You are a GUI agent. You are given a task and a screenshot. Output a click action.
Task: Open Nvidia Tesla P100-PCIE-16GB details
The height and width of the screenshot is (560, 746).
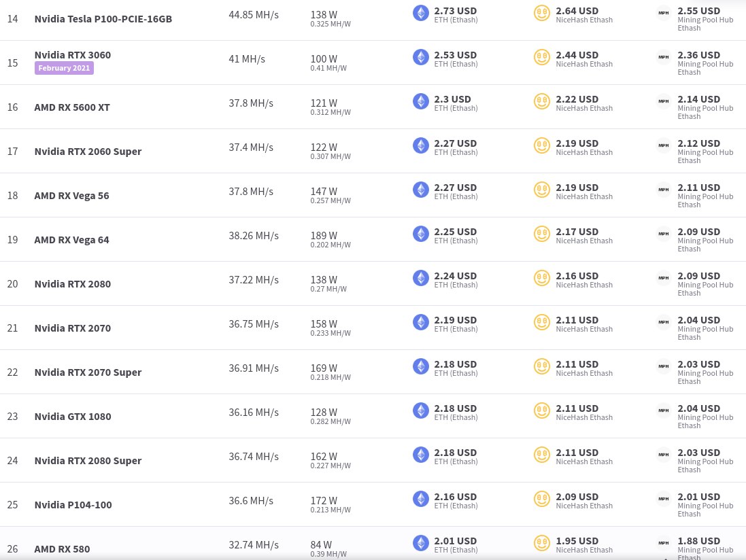[103, 19]
